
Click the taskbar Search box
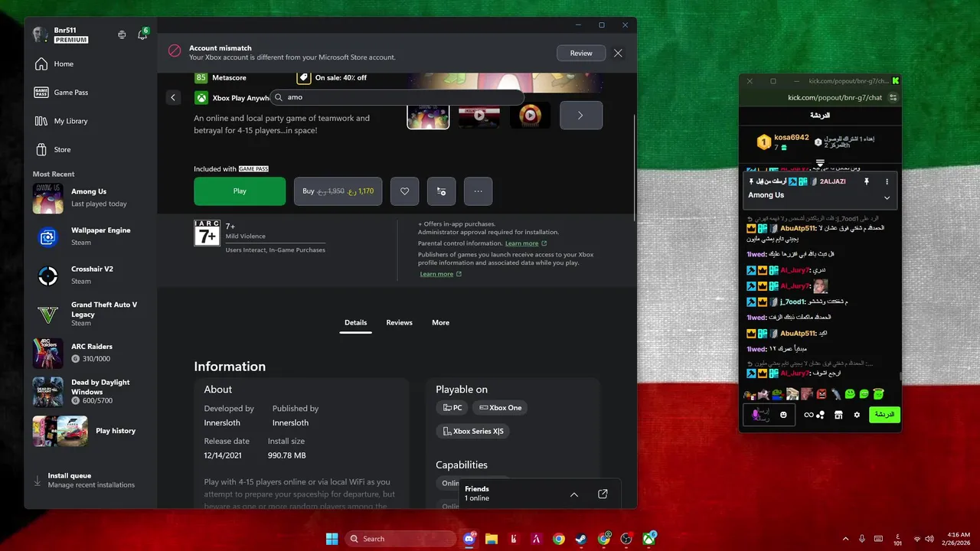pos(400,539)
